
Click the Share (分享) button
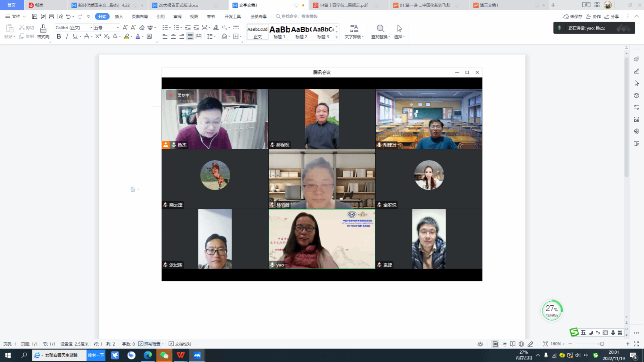tap(611, 17)
